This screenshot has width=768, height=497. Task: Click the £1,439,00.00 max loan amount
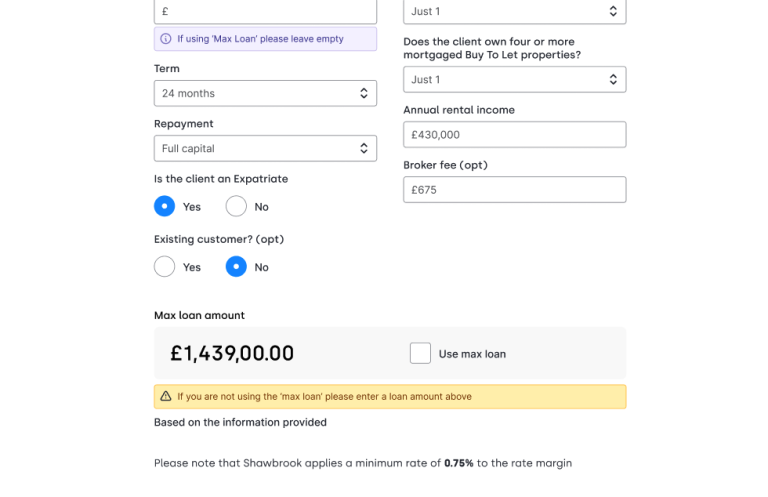pos(232,353)
